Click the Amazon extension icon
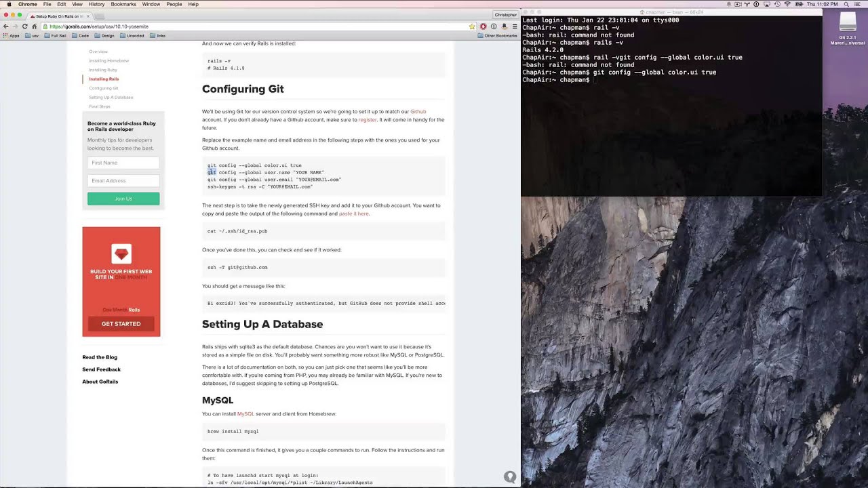 (x=504, y=26)
